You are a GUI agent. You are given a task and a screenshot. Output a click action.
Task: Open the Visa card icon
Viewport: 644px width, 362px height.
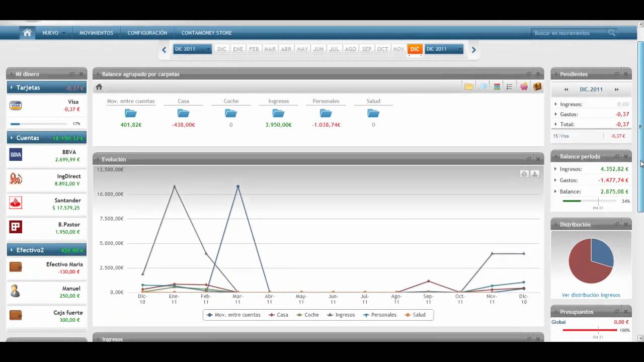click(16, 106)
